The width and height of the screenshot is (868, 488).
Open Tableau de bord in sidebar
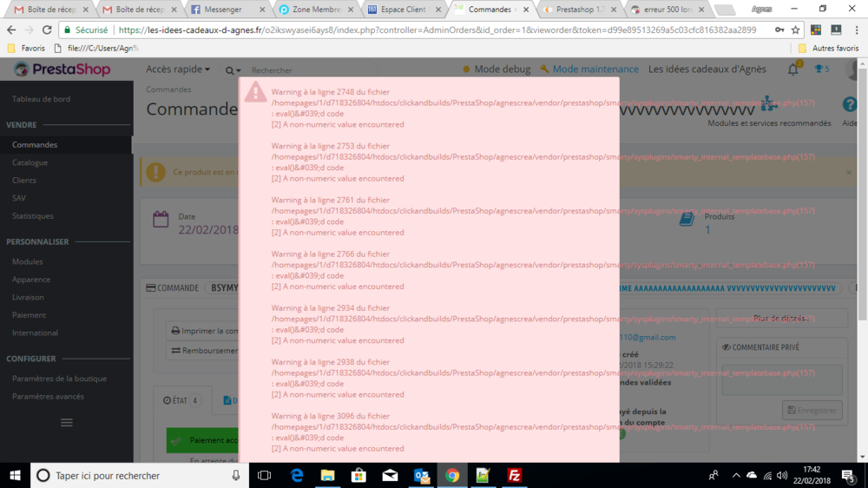pos(41,99)
